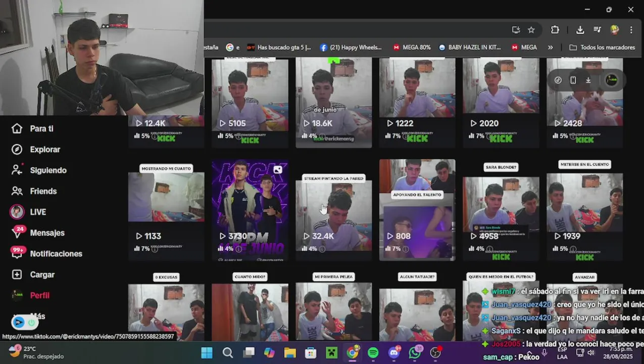Click Cargar upload option
The height and width of the screenshot is (364, 644).
pyautogui.click(x=33, y=275)
